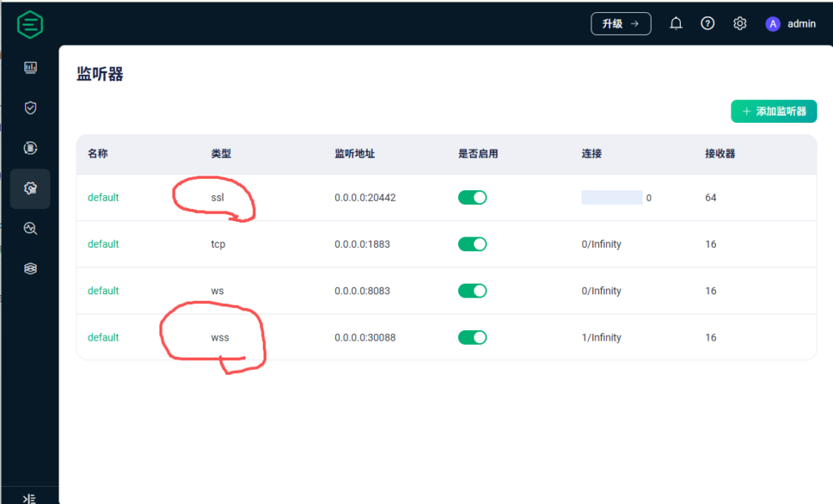This screenshot has height=504, width=833.
Task: Click the help question mark icon
Action: click(x=708, y=24)
